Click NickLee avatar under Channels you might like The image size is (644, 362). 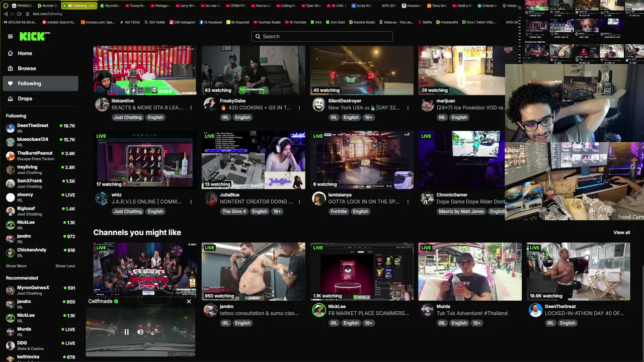click(318, 310)
